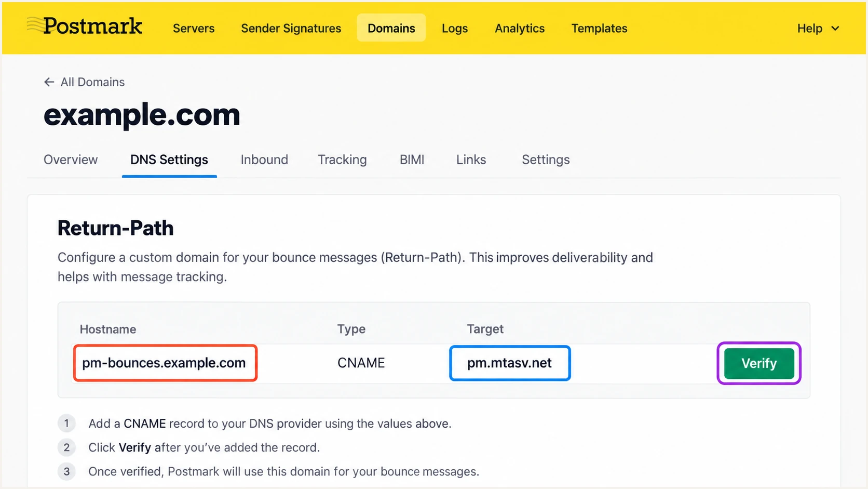Select the Domains nav item

(391, 28)
